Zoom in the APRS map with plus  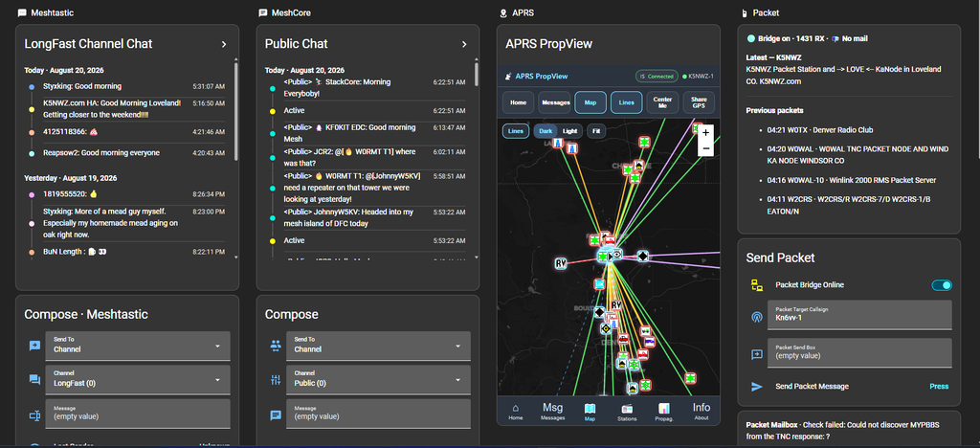pyautogui.click(x=705, y=132)
